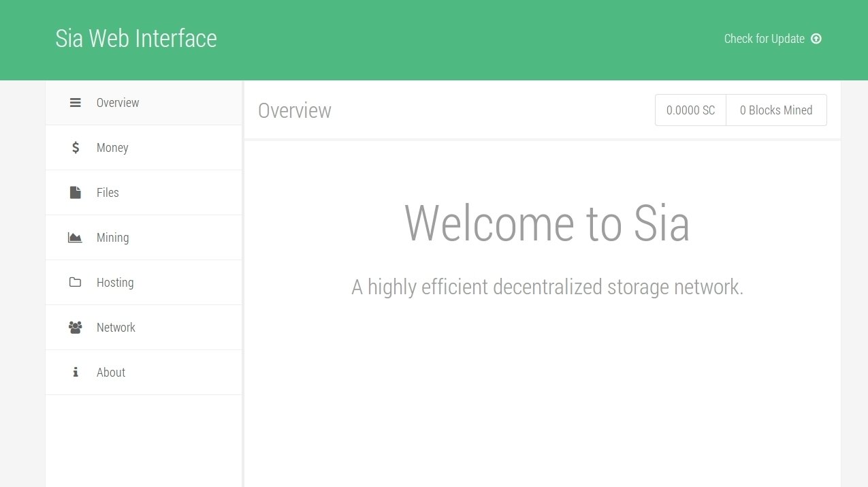Click the area chart icon beside Mining

pos(75,238)
